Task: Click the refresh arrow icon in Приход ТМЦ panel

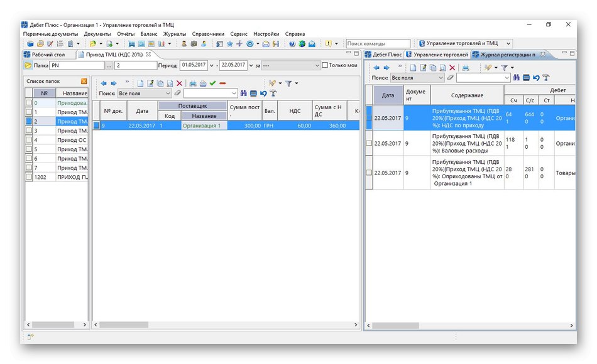Action: [x=263, y=93]
